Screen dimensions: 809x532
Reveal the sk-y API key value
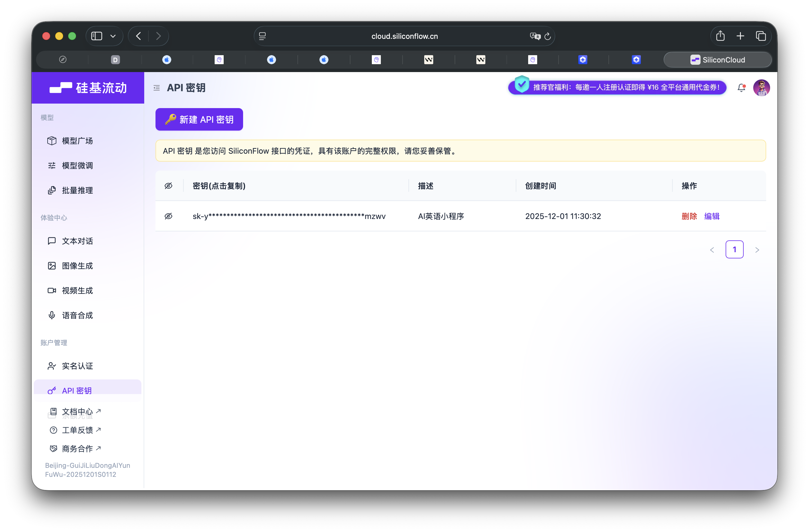tap(169, 216)
